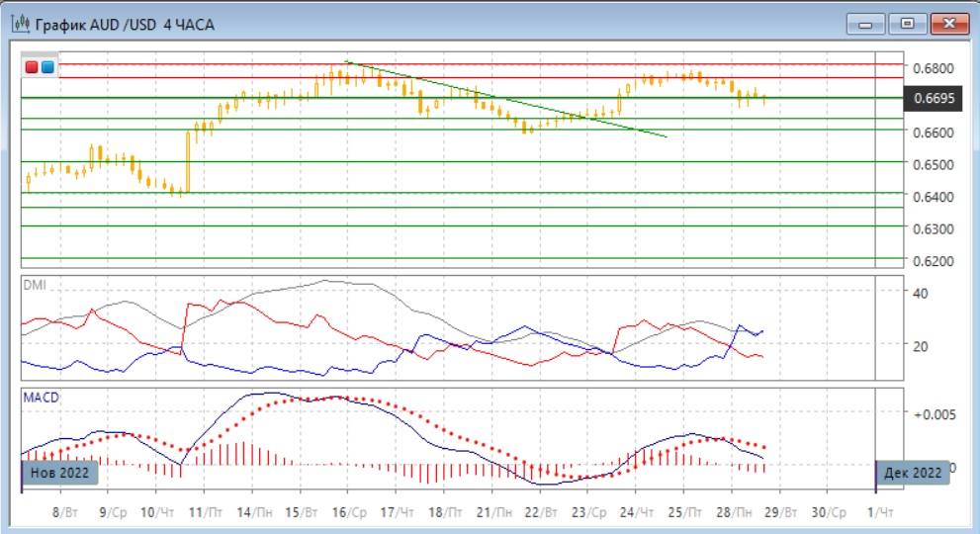980x534 pixels.
Task: Click the 22/Вт date on time axis
Action: (540, 512)
